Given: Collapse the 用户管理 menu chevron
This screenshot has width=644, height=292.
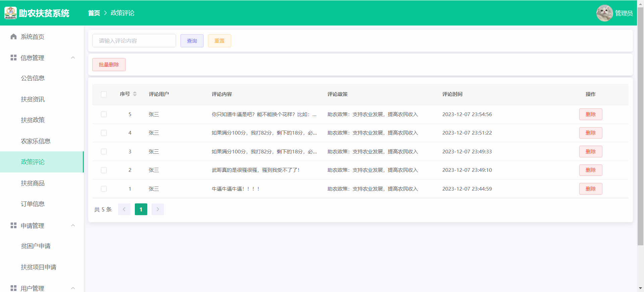Looking at the screenshot, I should pos(73,288).
